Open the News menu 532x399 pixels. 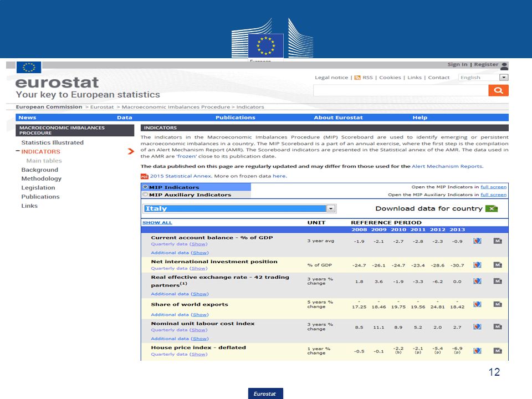[x=27, y=117]
